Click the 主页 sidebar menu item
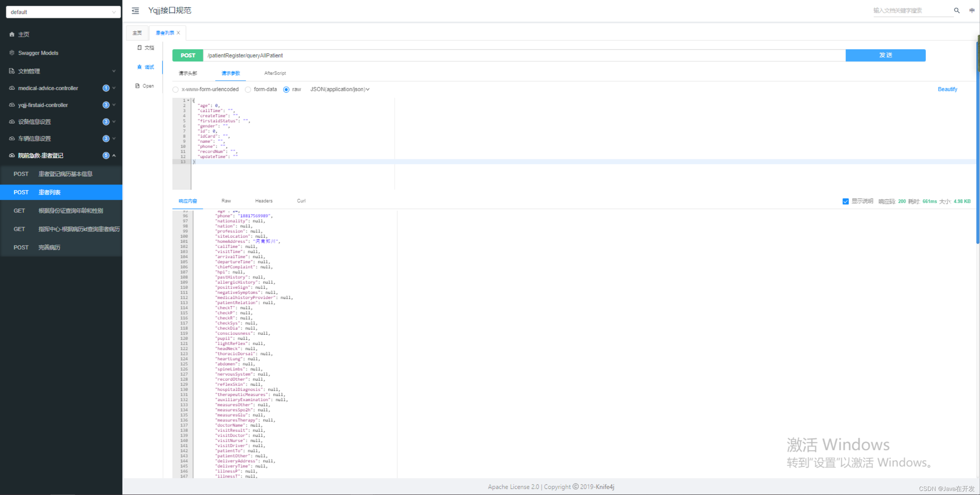Image resolution: width=980 pixels, height=495 pixels. pyautogui.click(x=61, y=34)
